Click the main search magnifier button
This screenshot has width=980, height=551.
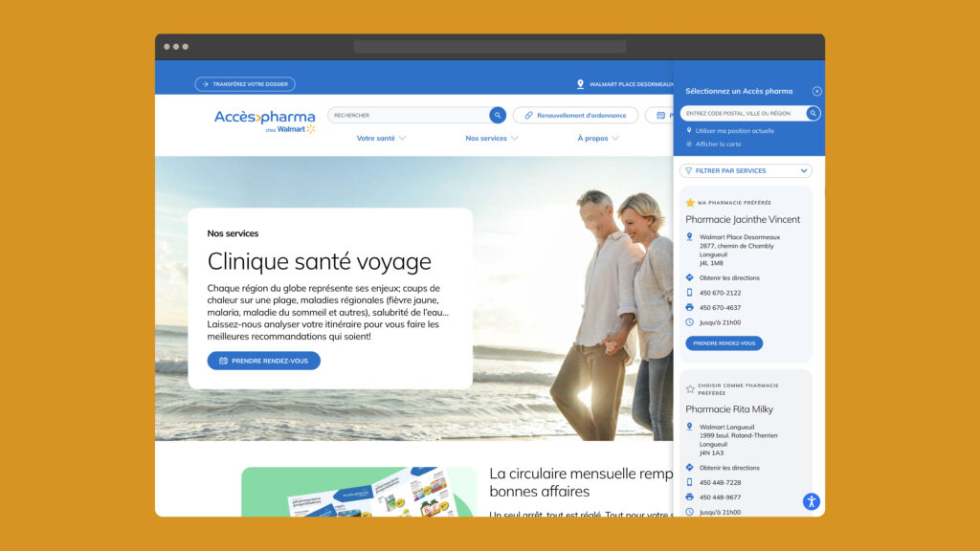click(498, 115)
